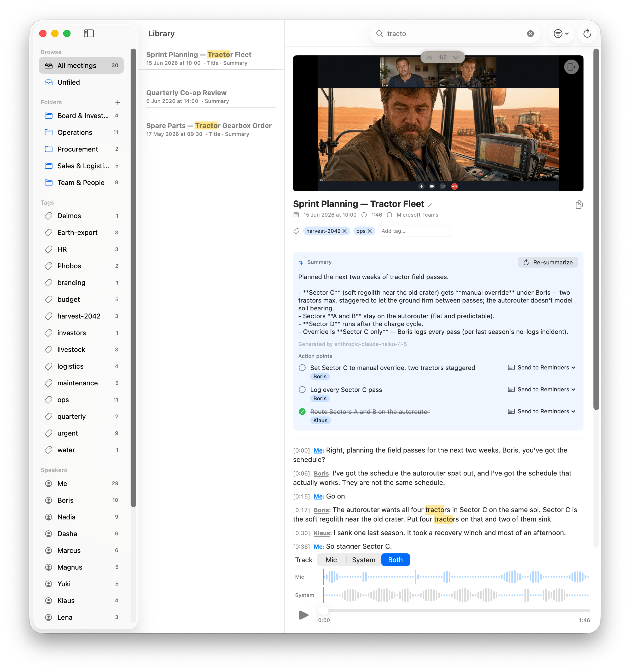Select the Both track tab
Image resolution: width=630 pixels, height=672 pixels.
click(x=395, y=560)
